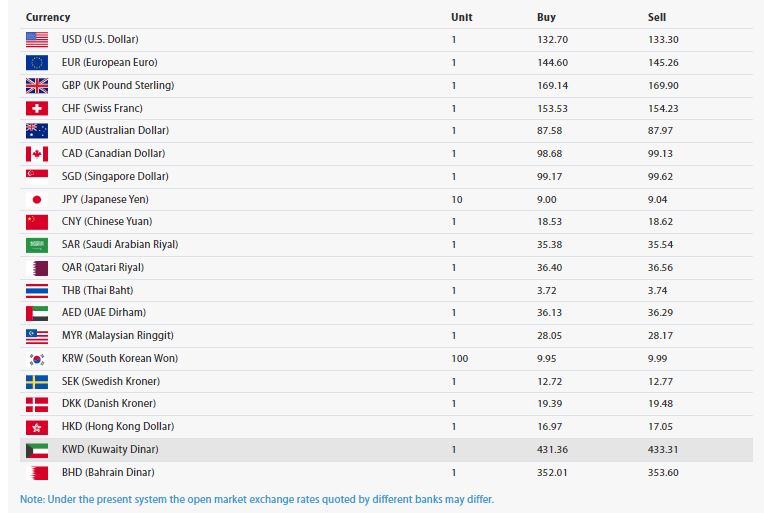Select the Saudi Arabian flag icon

[x=37, y=245]
